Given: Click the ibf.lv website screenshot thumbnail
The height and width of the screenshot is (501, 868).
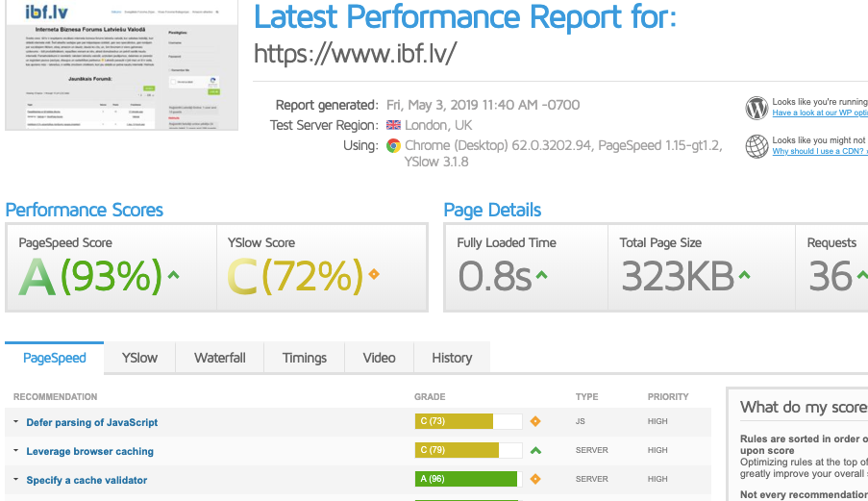Looking at the screenshot, I should coord(120,64).
